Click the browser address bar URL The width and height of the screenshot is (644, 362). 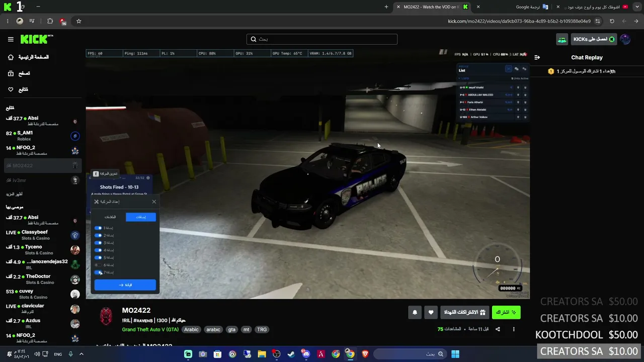pos(519,21)
